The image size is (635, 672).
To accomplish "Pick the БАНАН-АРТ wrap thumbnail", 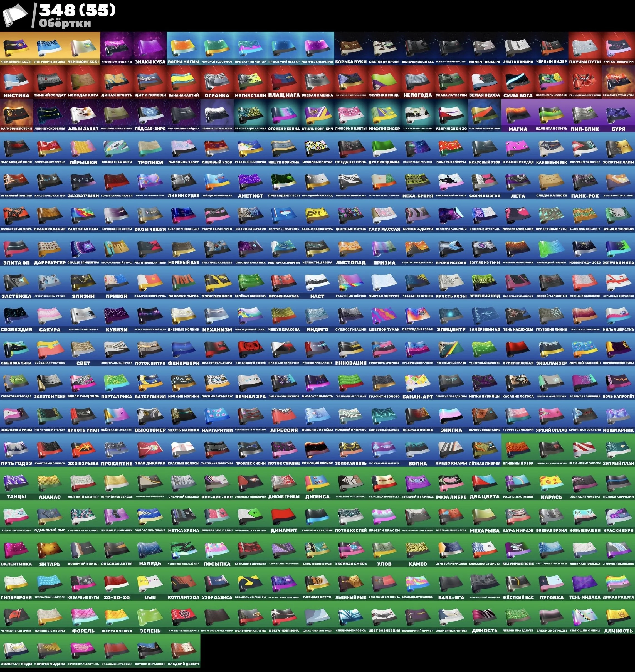I will tap(417, 382).
